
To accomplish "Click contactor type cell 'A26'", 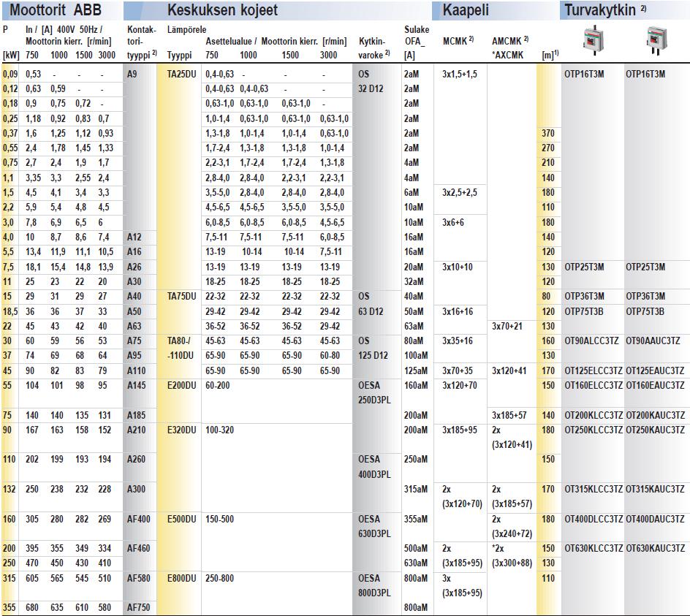I will tap(134, 267).
